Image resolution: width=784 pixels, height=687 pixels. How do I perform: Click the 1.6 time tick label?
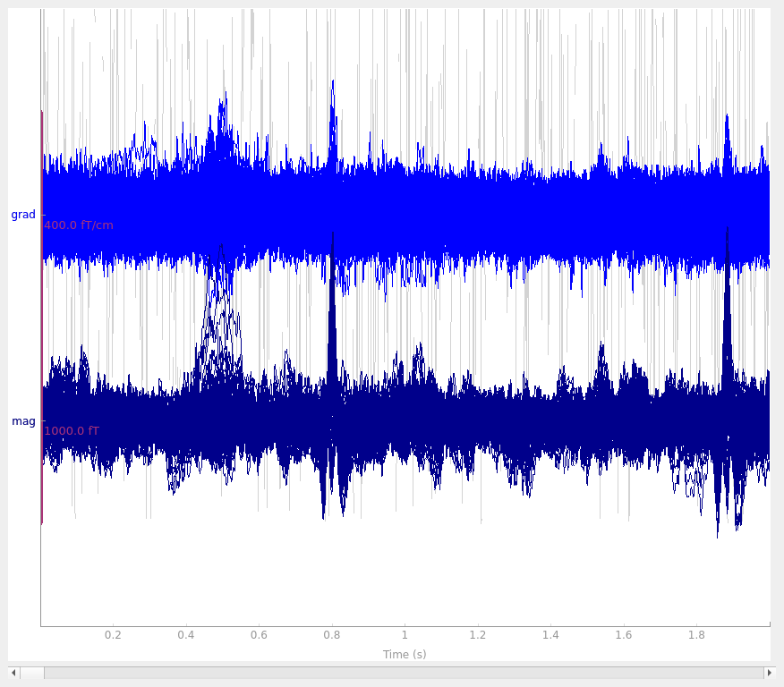624,635
